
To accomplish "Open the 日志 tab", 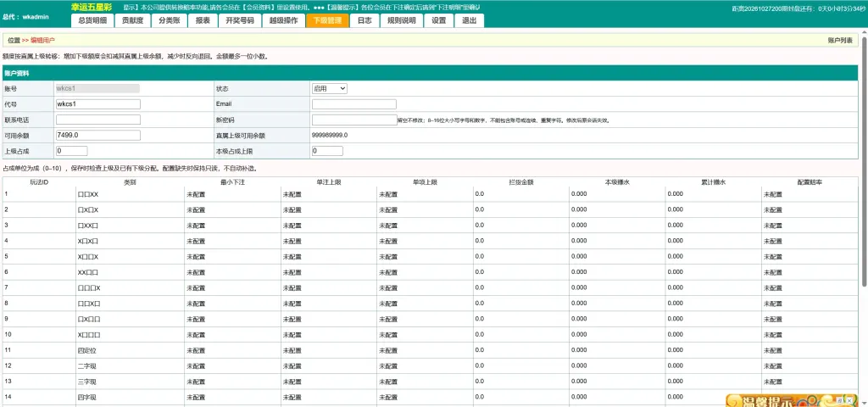I will pos(364,20).
